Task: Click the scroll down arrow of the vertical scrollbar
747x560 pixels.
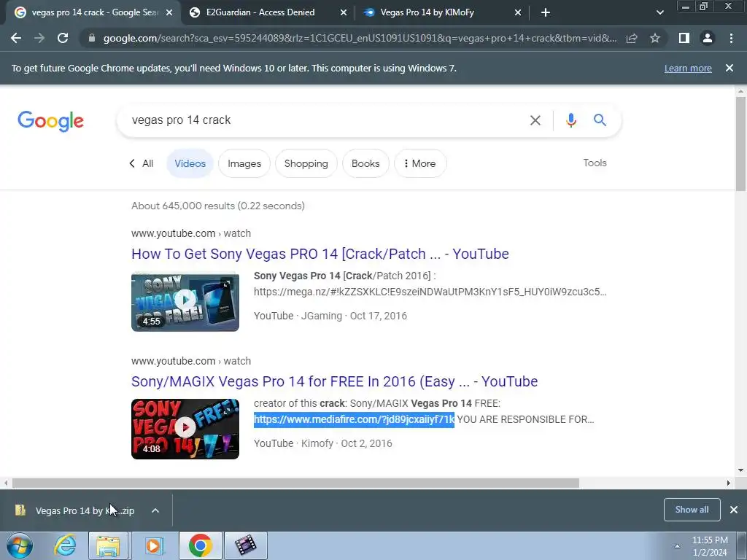Action: [x=740, y=470]
